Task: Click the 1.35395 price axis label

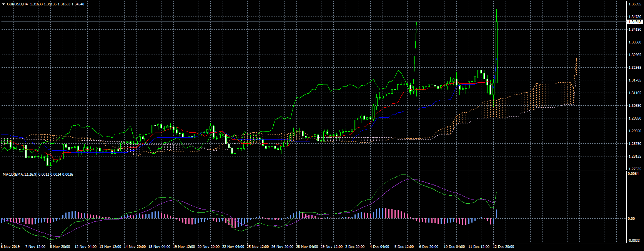Action: pyautogui.click(x=635, y=4)
